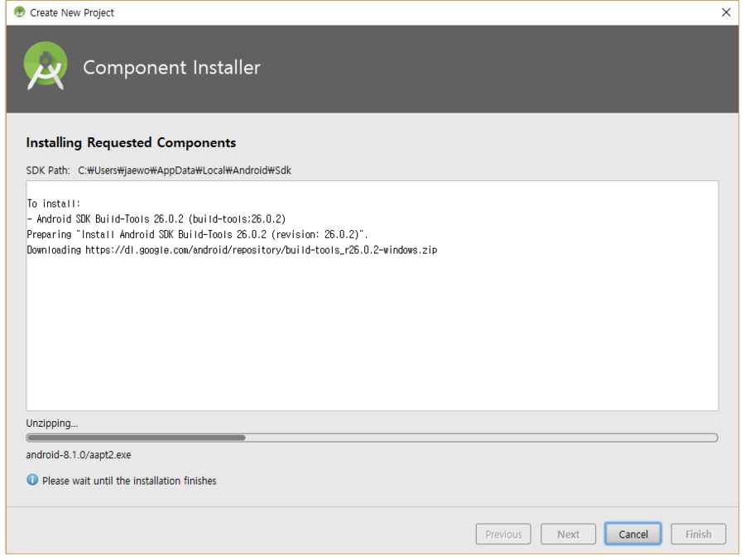This screenshot has width=745, height=560.
Task: Click the blue info icon near wait message
Action: 32,480
